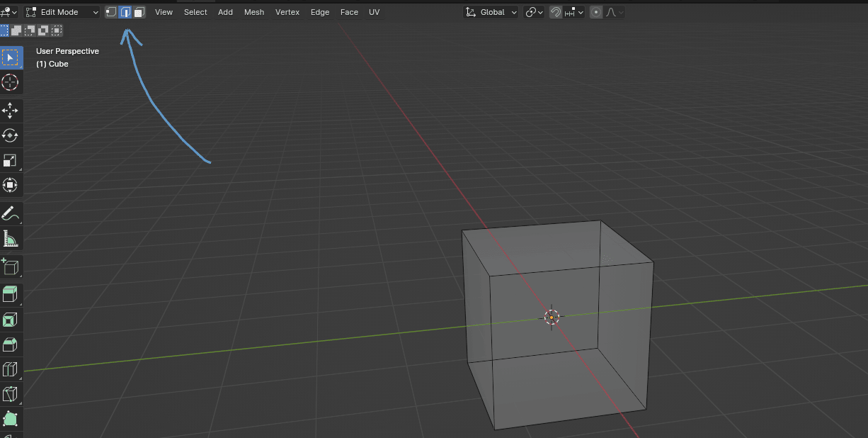Pick the Scale tool in toolbar
Viewport: 868px width, 438px height.
pyautogui.click(x=11, y=160)
